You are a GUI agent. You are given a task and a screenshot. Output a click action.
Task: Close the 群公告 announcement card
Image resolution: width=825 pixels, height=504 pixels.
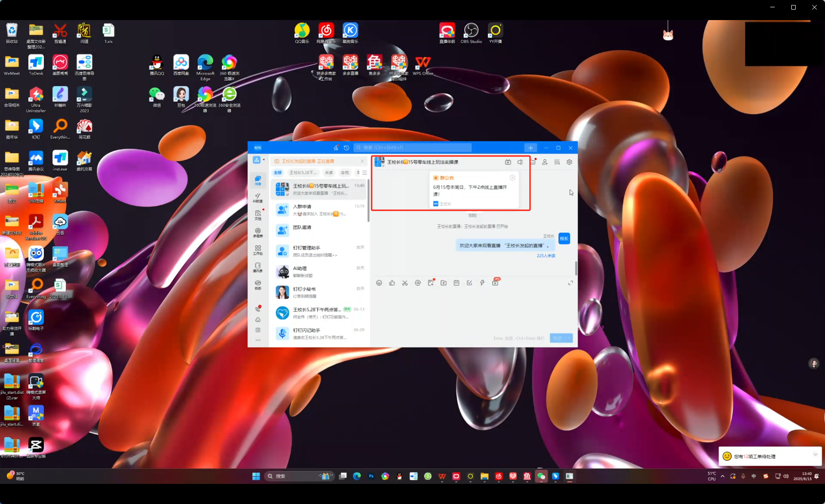pyautogui.click(x=512, y=178)
